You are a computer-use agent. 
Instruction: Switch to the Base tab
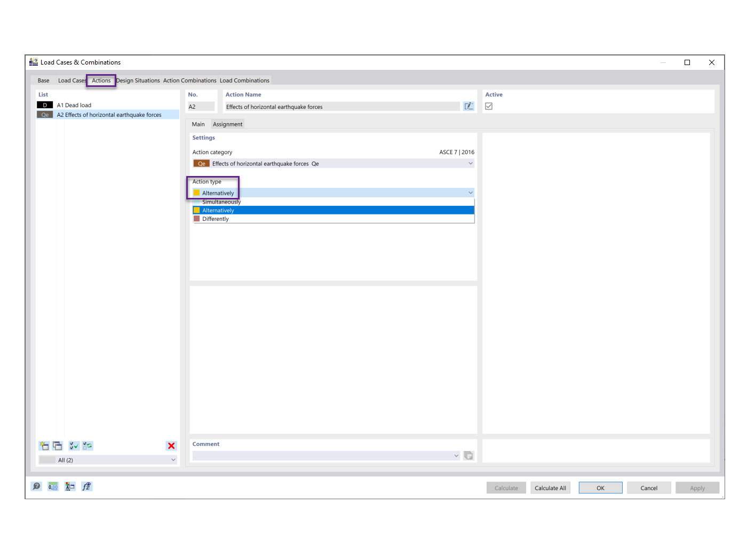[x=43, y=81]
